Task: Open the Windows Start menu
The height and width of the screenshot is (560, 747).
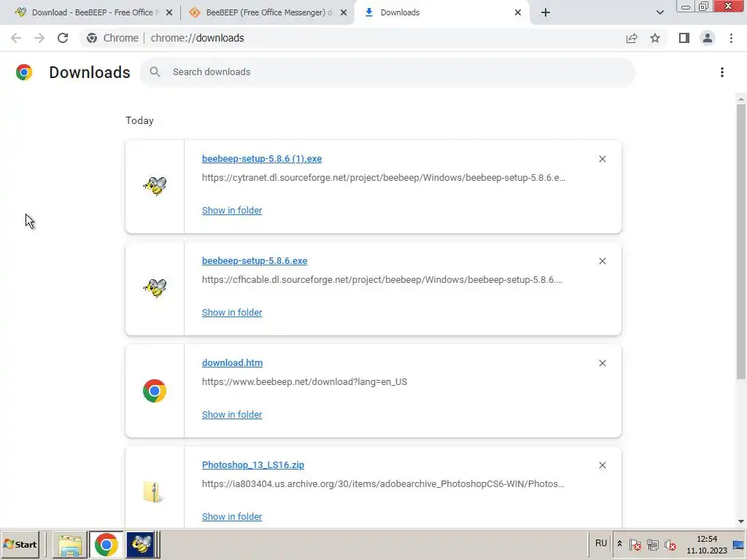Action: (x=20, y=544)
